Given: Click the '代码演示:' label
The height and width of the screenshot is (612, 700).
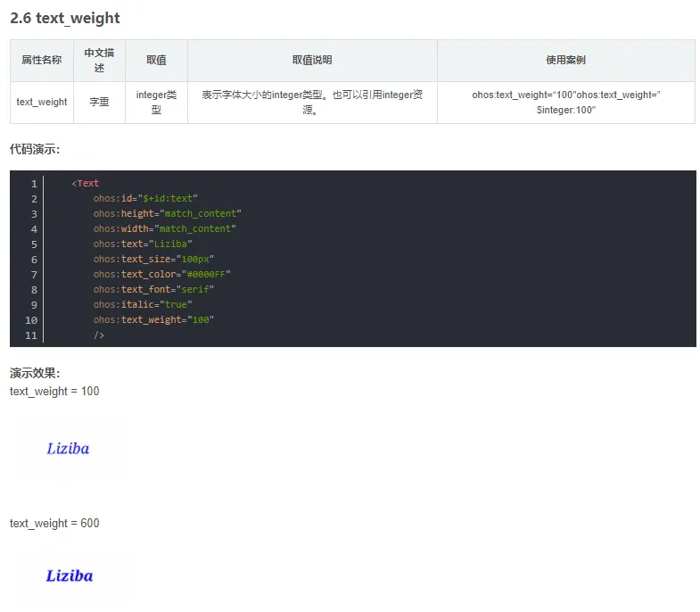Looking at the screenshot, I should [x=35, y=149].
